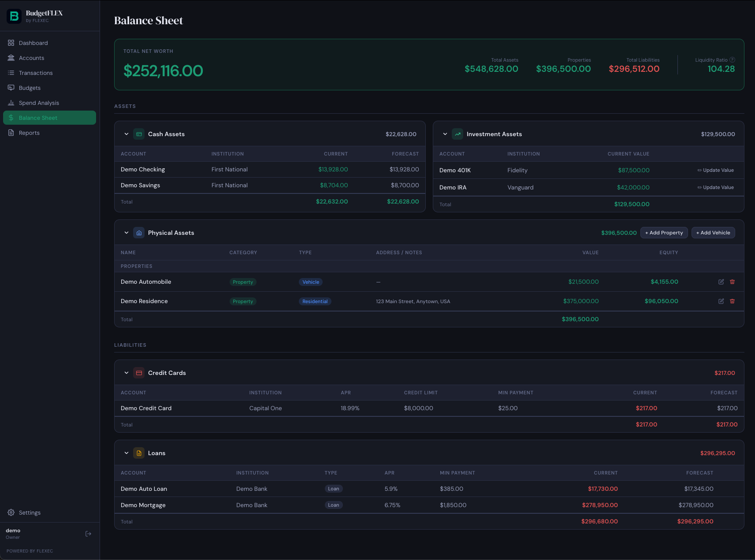Image resolution: width=755 pixels, height=560 pixels.
Task: Click the Investment Assets trend icon
Action: 457,134
